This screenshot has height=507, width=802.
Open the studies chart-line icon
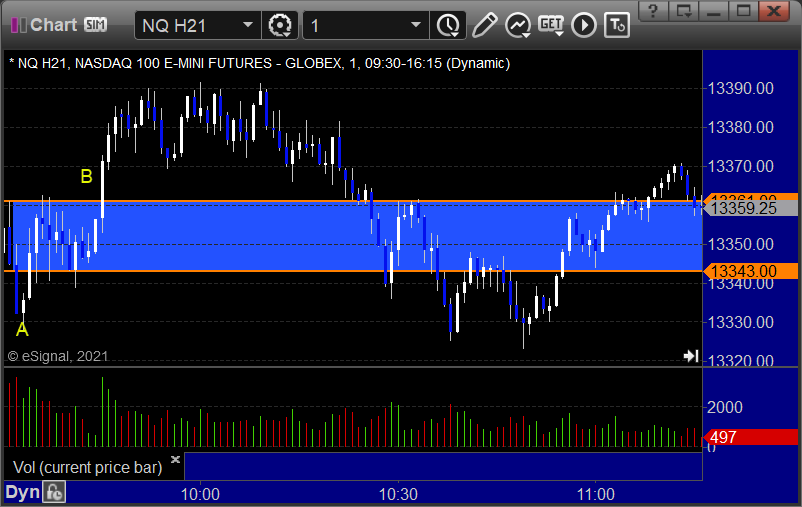point(518,25)
